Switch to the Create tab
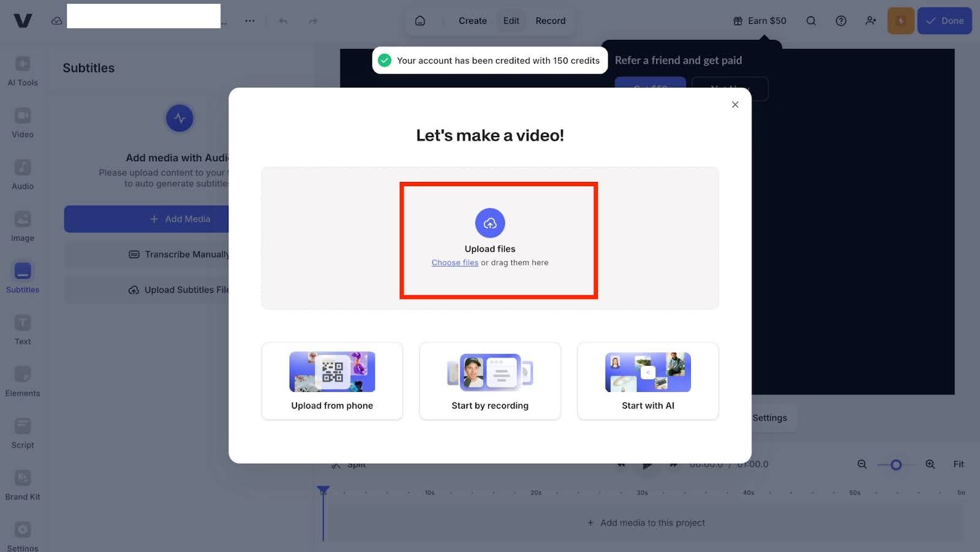 pyautogui.click(x=472, y=21)
